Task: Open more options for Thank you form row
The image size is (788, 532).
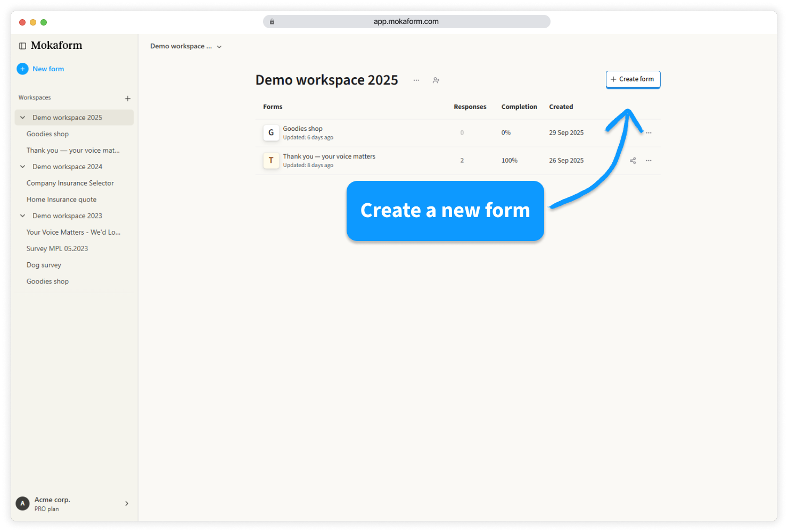Action: [x=649, y=161]
